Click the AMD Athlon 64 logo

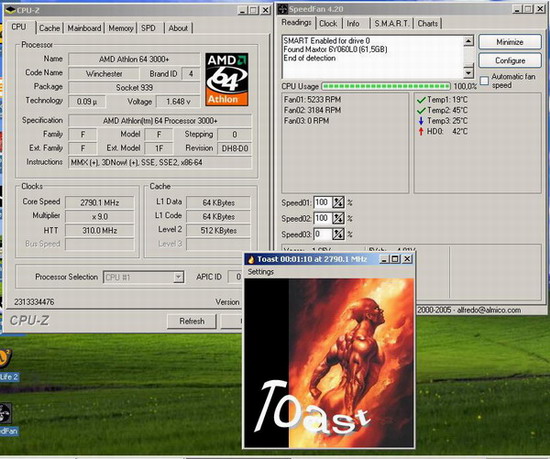(x=227, y=79)
